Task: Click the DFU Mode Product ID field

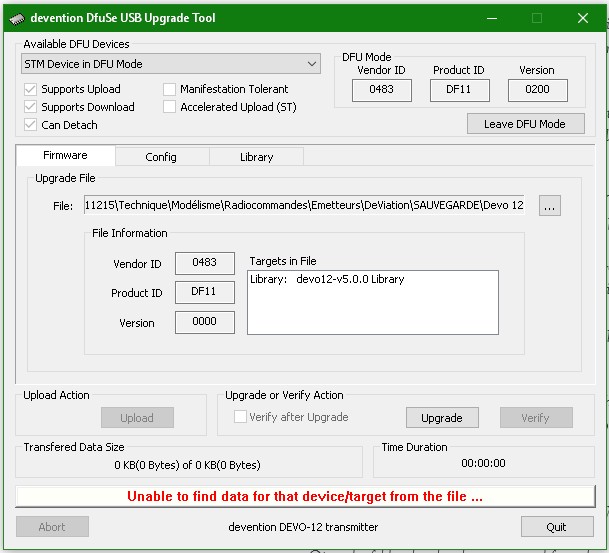Action: (459, 90)
